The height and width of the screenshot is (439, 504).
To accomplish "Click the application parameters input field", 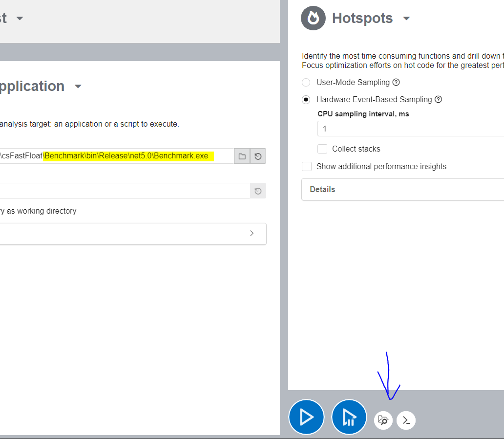I will (x=125, y=191).
